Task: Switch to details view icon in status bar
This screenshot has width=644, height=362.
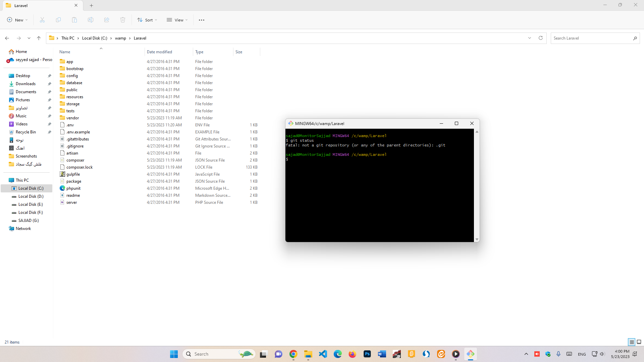Action: click(632, 342)
